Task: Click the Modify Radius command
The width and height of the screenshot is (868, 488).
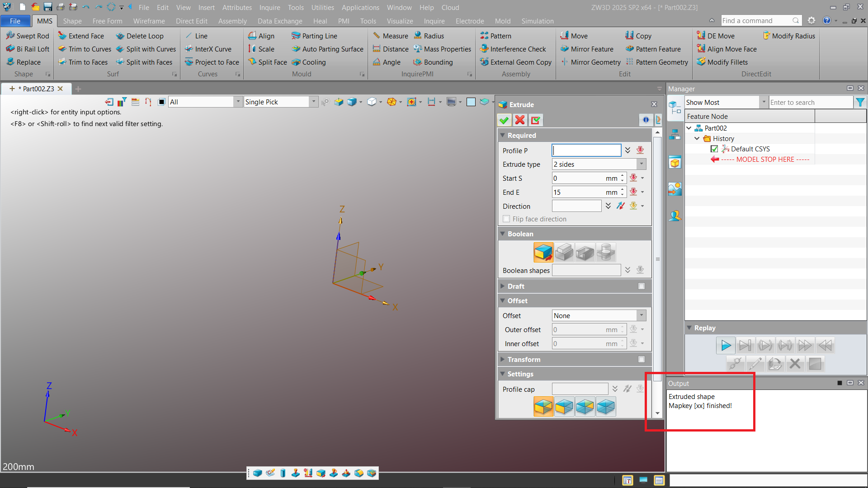Action: [788, 36]
